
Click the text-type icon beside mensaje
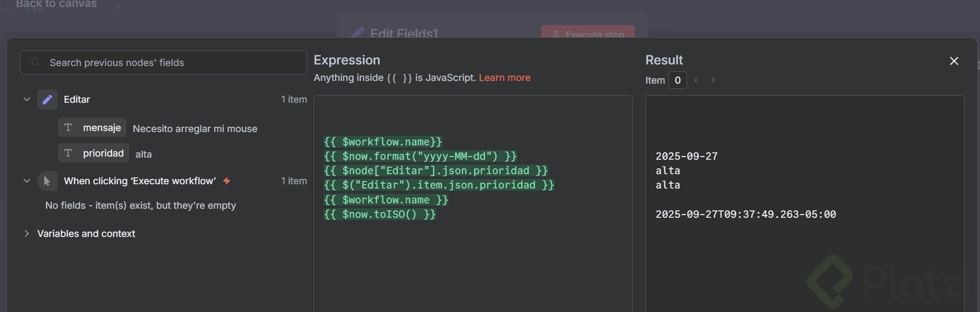(68, 128)
